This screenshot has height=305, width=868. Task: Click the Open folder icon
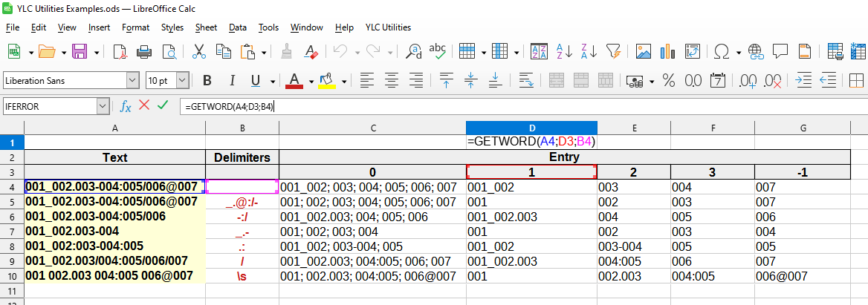click(47, 52)
